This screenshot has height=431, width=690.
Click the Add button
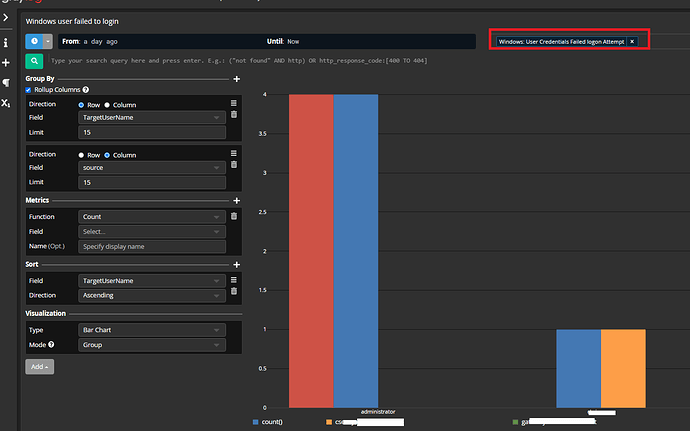40,367
